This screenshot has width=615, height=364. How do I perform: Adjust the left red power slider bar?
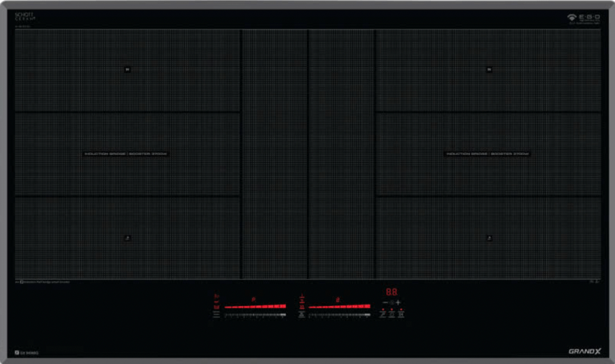click(x=255, y=306)
